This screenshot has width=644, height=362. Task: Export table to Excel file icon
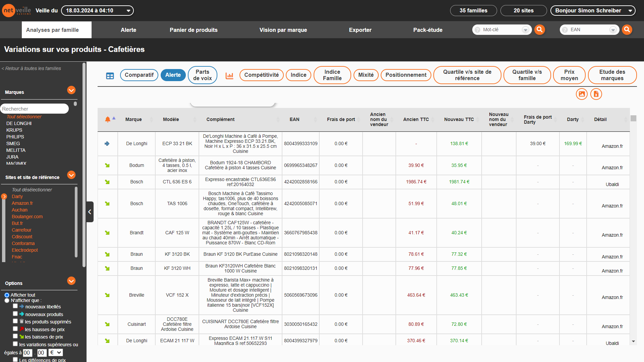click(596, 94)
